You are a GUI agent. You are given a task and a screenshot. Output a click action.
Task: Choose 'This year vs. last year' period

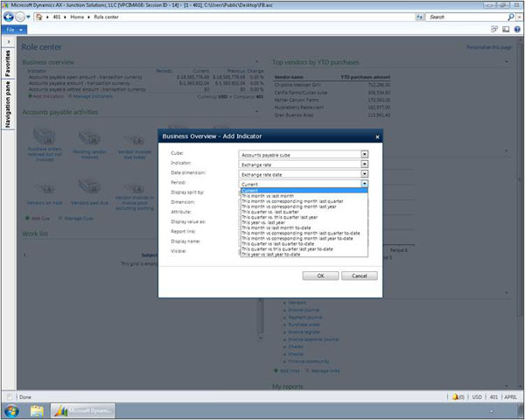(x=267, y=222)
